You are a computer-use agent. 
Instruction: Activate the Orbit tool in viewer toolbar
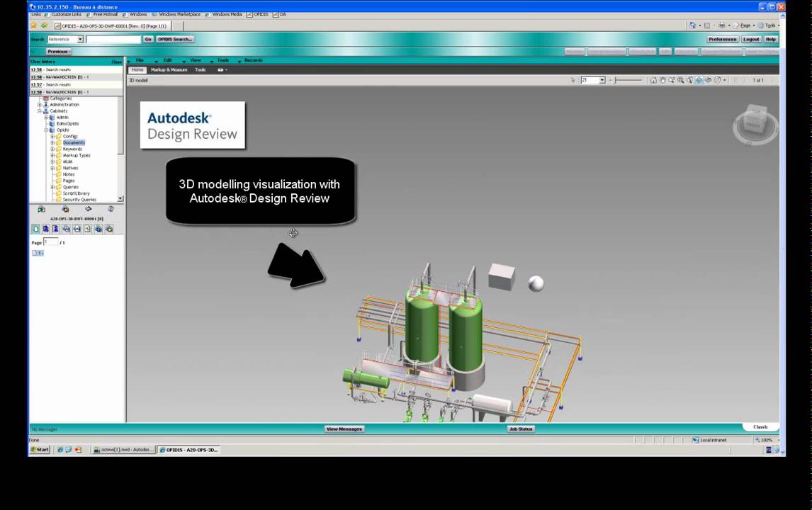[x=699, y=80]
